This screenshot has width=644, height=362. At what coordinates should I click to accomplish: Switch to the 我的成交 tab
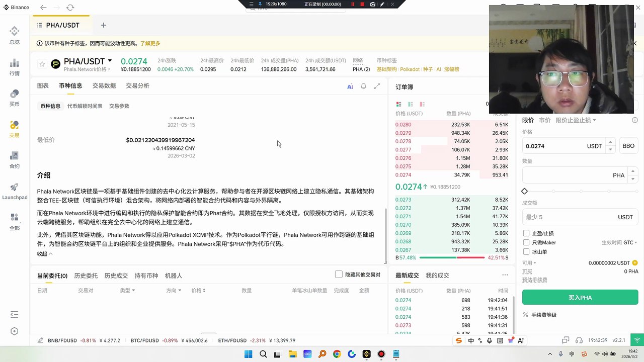(x=437, y=276)
